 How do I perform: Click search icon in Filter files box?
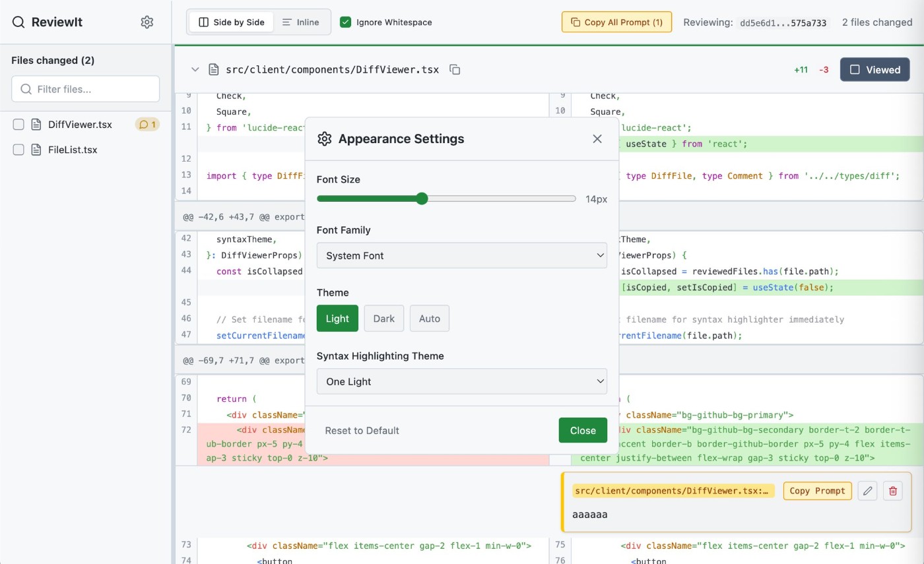(x=26, y=89)
